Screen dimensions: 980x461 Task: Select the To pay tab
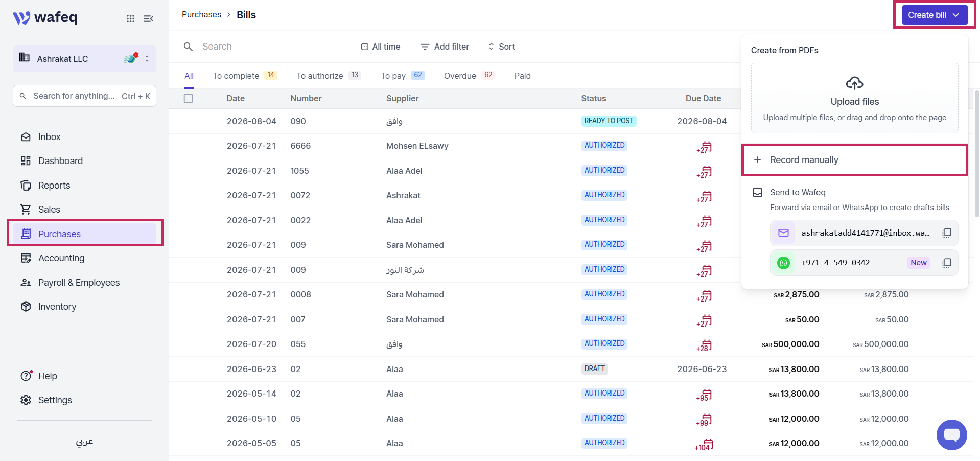click(x=403, y=76)
